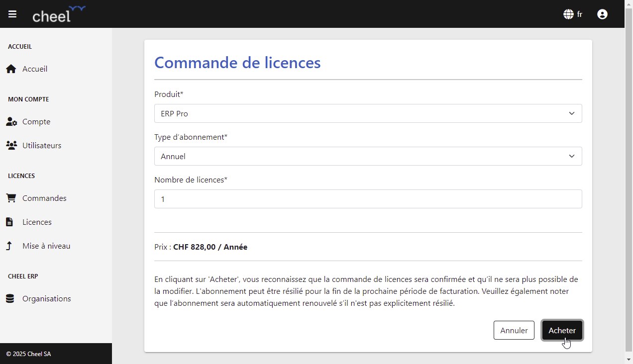Open the hamburger menu icon
Screen dimensions: 633x364
click(x=12, y=14)
